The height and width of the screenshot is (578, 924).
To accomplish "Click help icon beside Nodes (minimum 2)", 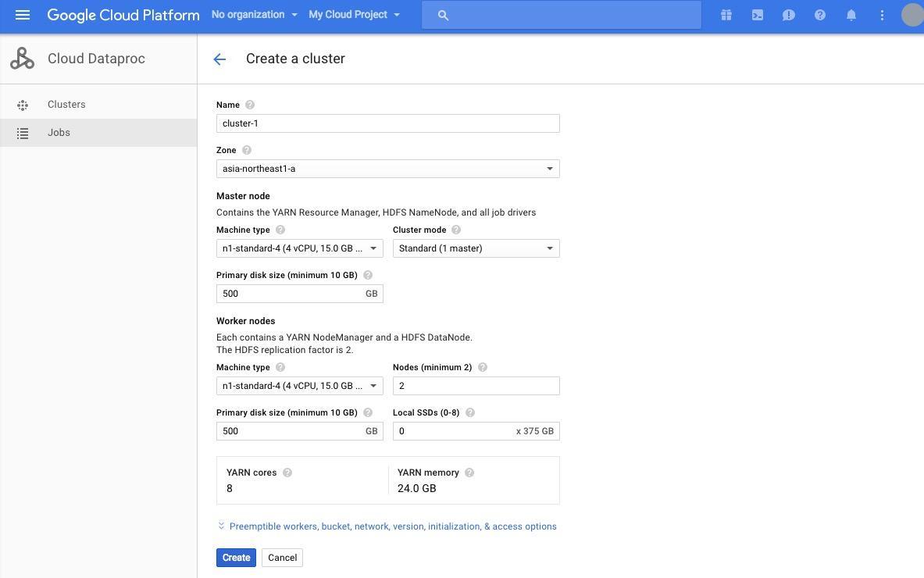I will pos(482,367).
